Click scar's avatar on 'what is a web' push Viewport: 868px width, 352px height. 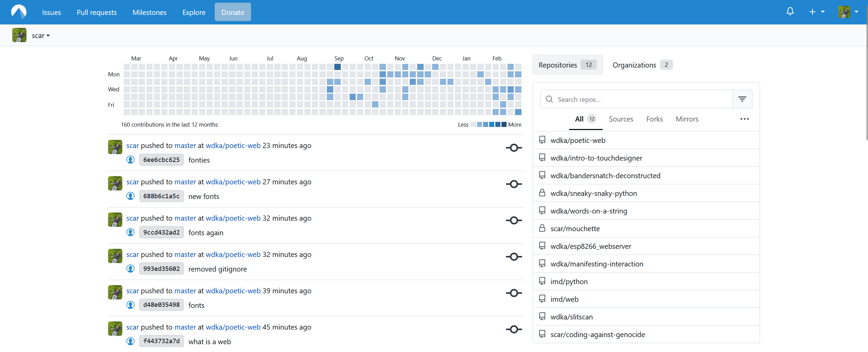(x=115, y=329)
